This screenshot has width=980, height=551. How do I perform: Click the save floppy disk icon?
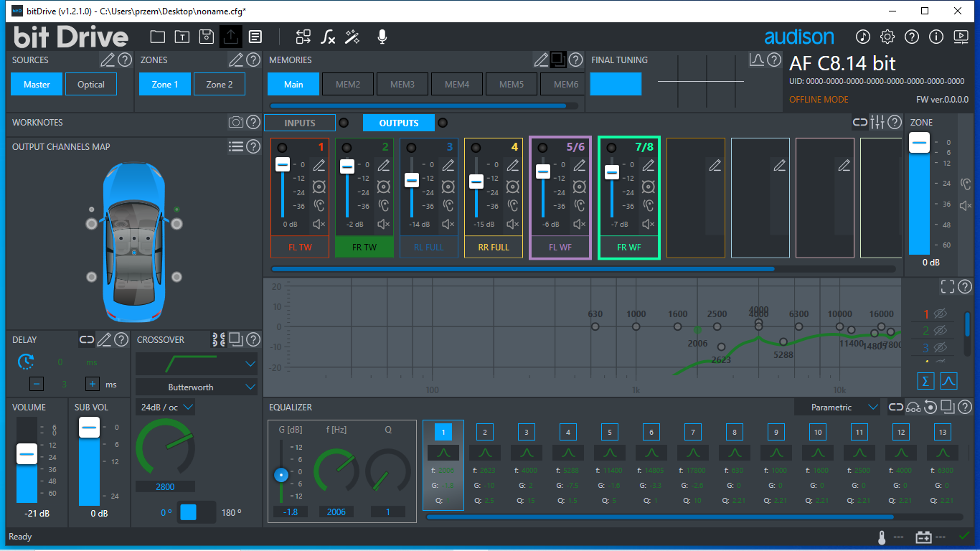[x=207, y=37]
